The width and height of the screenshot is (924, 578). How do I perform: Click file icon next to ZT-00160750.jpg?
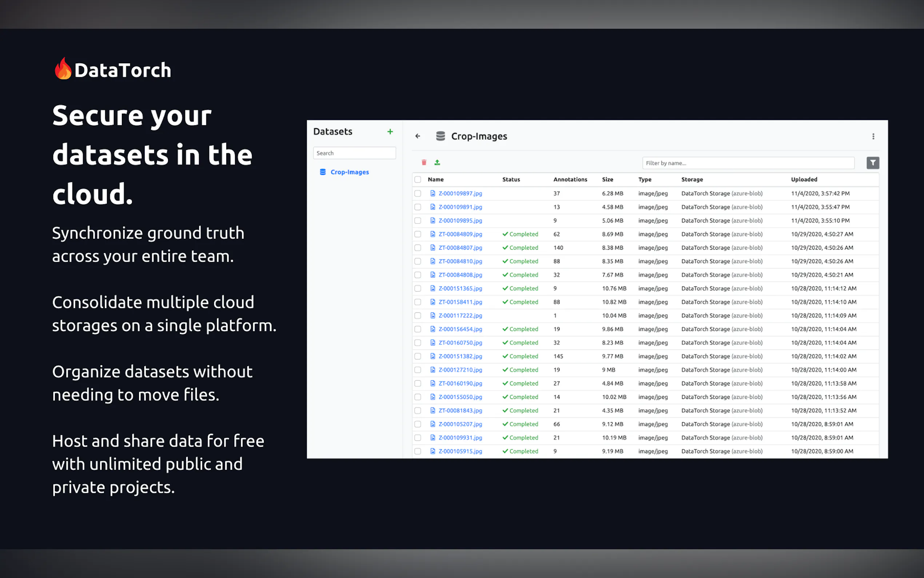pyautogui.click(x=433, y=343)
